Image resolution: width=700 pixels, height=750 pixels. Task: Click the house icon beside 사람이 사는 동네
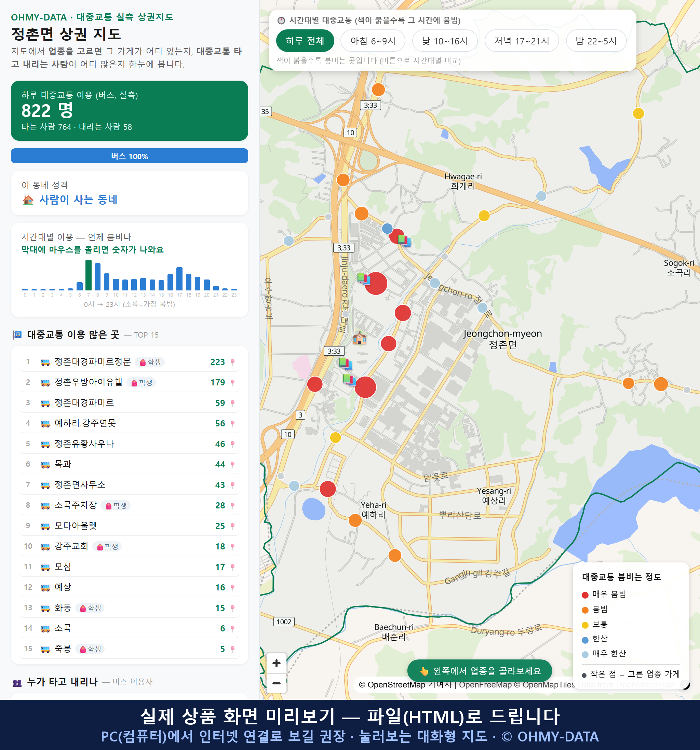(28, 200)
